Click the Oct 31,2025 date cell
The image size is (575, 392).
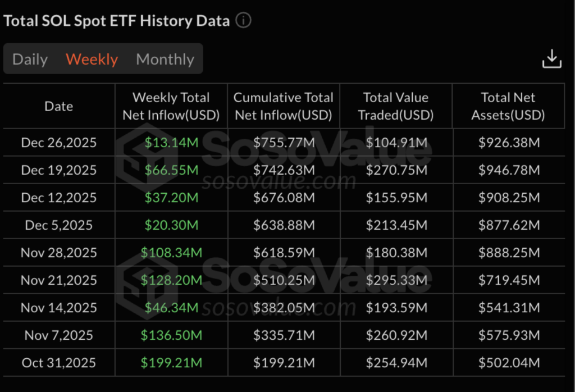tap(58, 362)
